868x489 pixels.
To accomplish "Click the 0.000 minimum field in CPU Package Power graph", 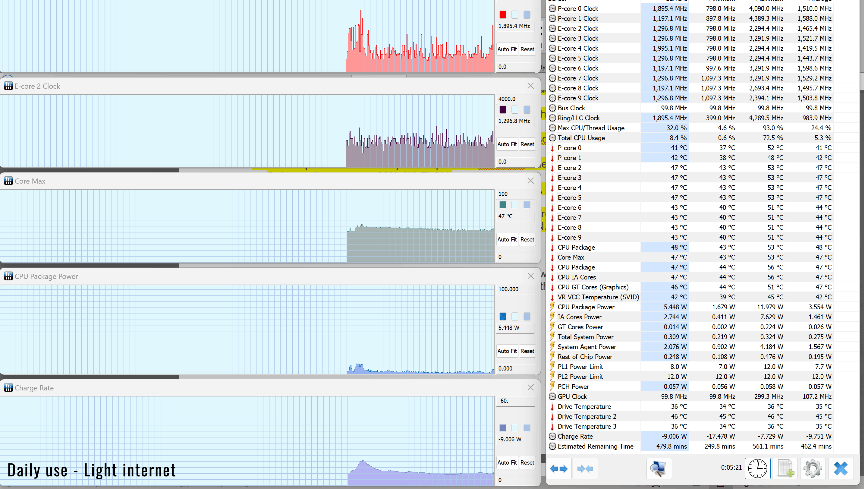I will click(x=516, y=369).
